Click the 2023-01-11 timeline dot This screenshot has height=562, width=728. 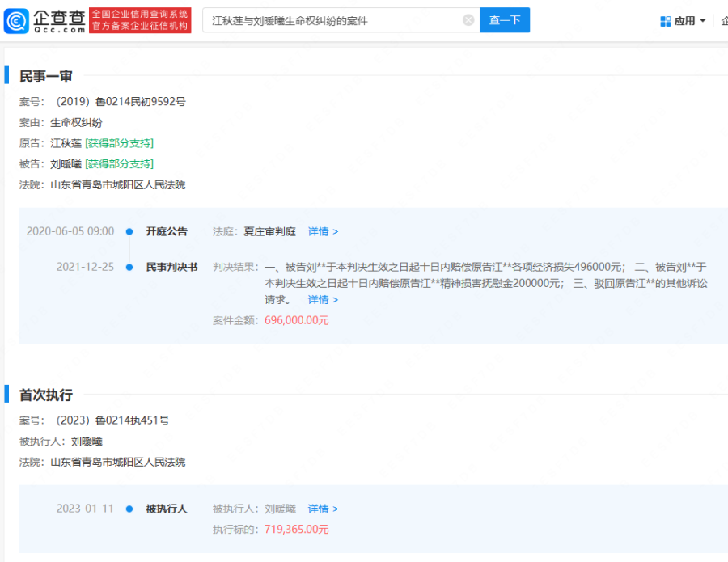click(x=129, y=509)
